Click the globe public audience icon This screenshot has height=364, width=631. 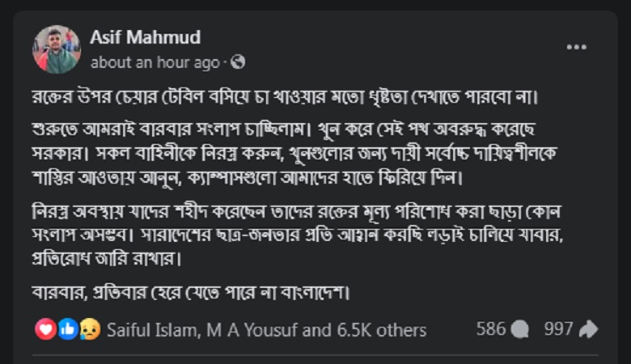[238, 62]
